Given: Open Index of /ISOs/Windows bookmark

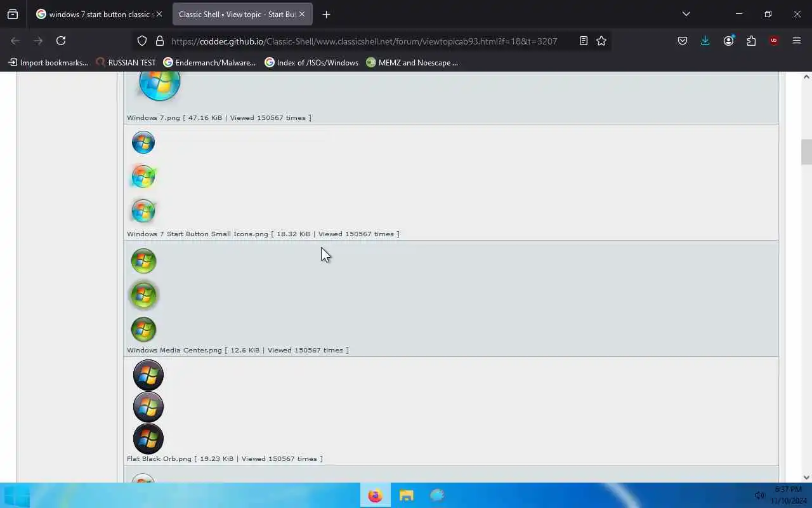Looking at the screenshot, I should point(311,62).
